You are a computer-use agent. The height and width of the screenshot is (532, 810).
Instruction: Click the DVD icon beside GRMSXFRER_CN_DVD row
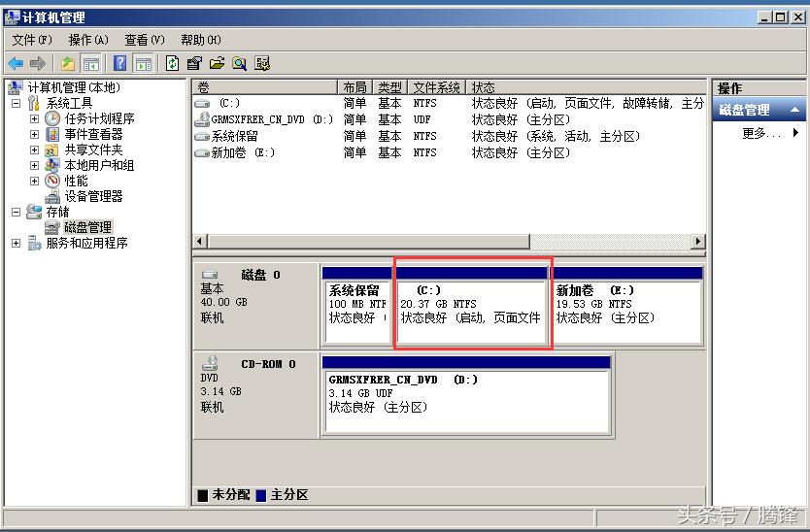pos(202,119)
